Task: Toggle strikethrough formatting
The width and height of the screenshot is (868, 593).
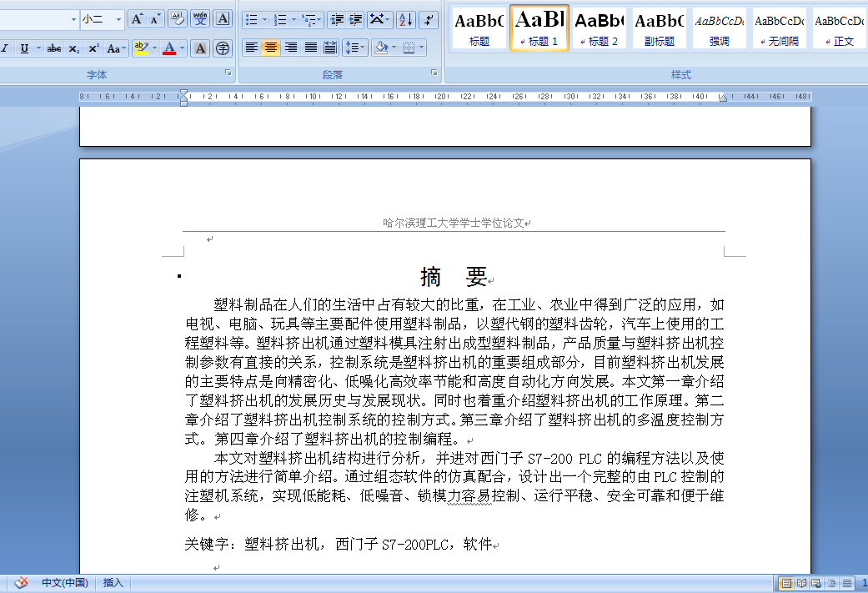Action: point(54,48)
